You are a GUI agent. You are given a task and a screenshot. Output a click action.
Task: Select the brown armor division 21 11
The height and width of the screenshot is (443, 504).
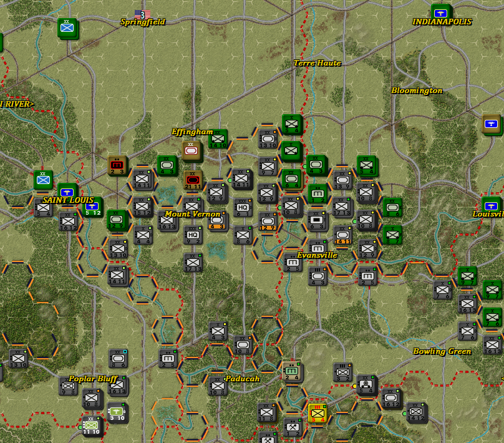(192, 180)
